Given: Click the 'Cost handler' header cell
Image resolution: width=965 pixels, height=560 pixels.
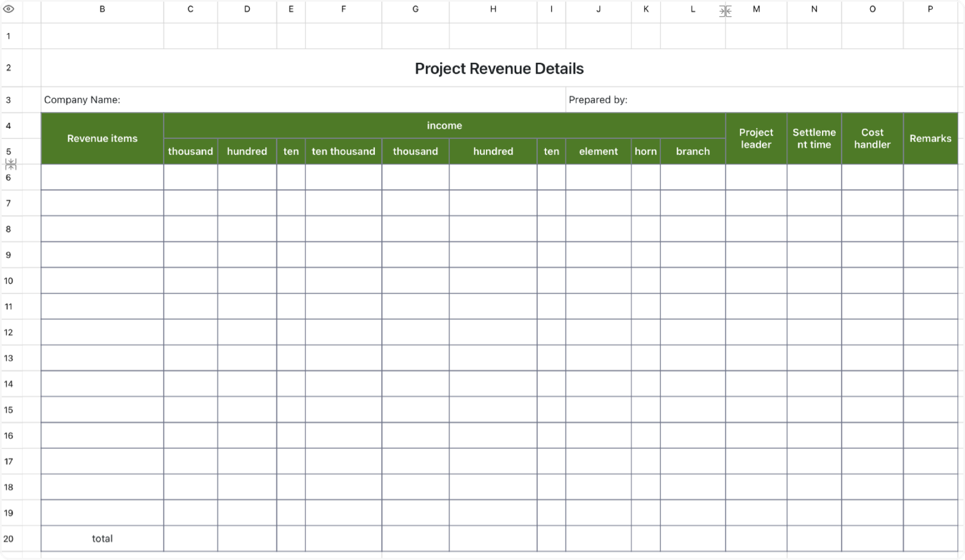Looking at the screenshot, I should point(873,138).
